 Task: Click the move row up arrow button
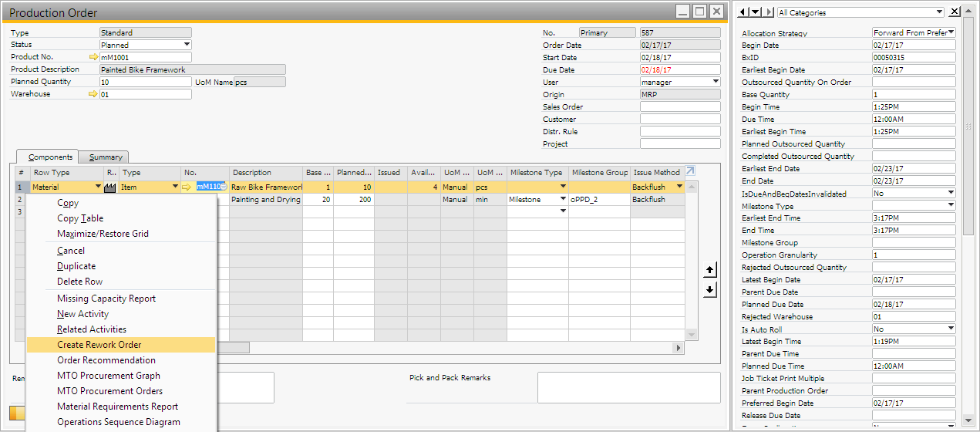tap(710, 270)
